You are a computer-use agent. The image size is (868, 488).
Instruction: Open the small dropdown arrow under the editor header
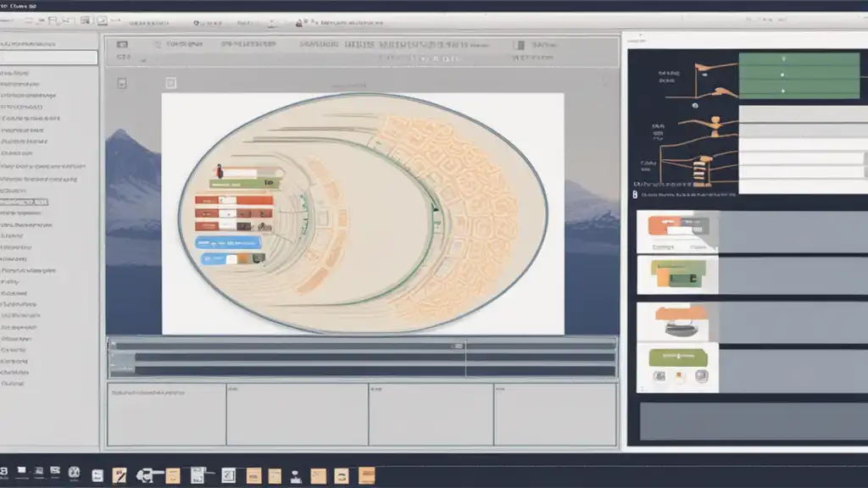(x=142, y=60)
